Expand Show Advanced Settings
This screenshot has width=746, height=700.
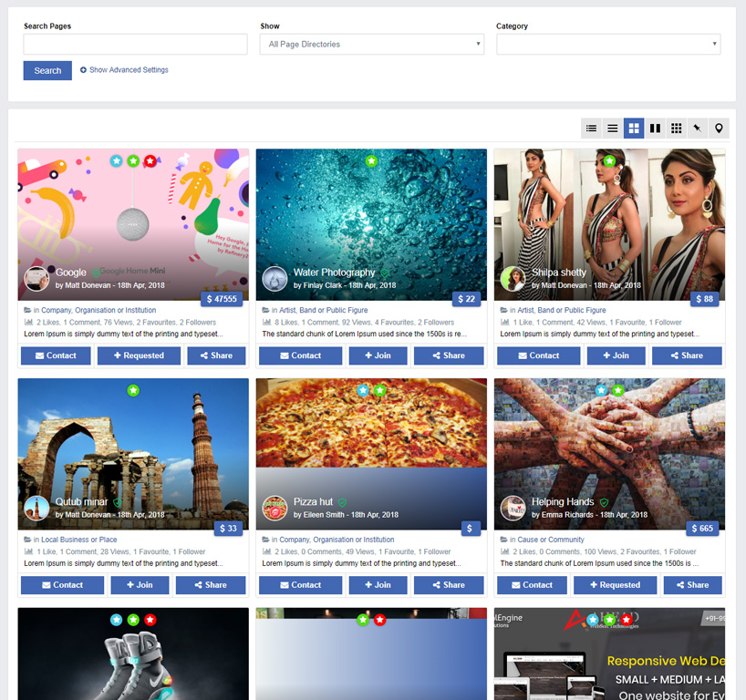pos(124,70)
